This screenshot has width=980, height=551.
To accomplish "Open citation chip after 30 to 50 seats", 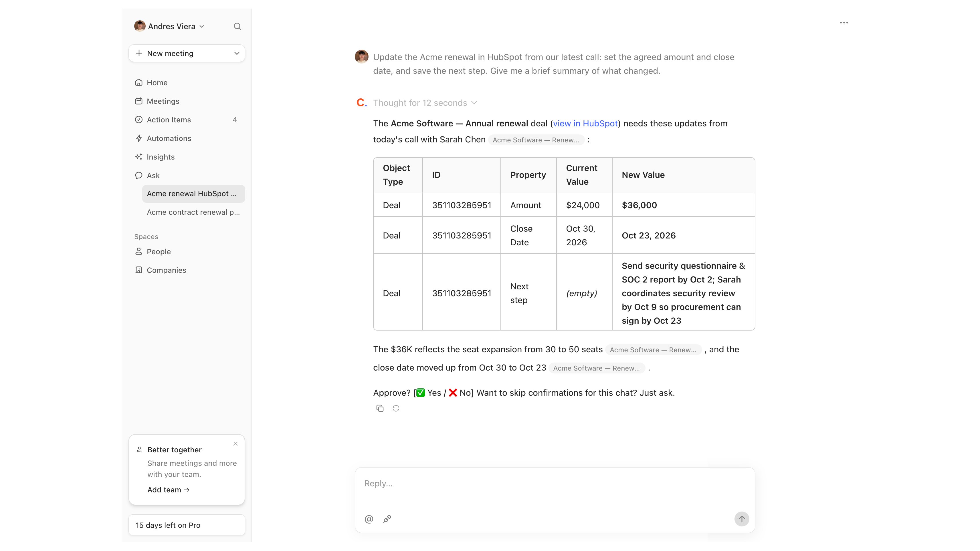I will 653,350.
